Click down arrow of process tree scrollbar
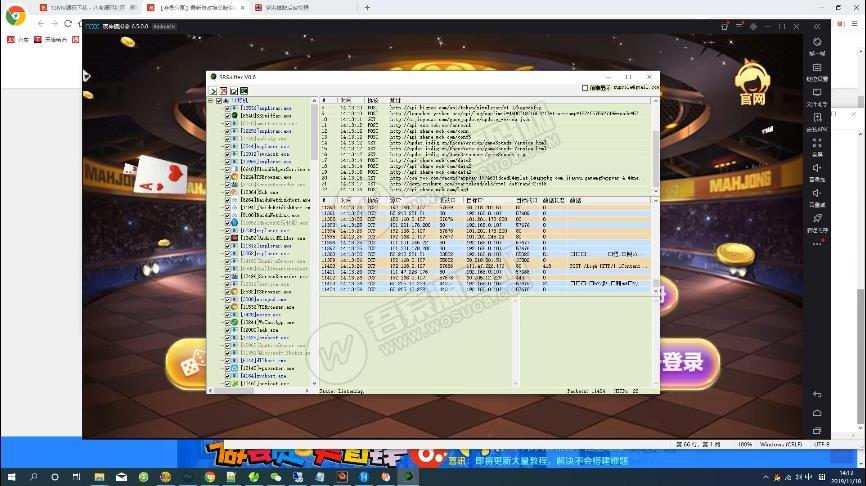The width and height of the screenshot is (866, 486). tap(314, 383)
